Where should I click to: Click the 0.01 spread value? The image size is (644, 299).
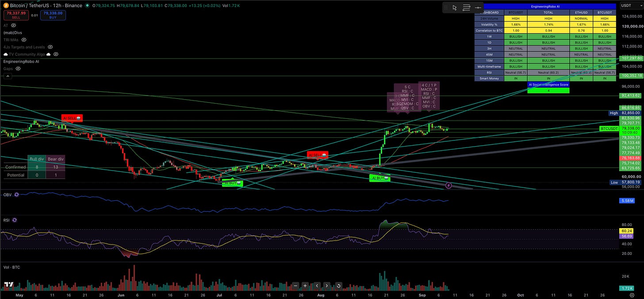click(x=34, y=16)
